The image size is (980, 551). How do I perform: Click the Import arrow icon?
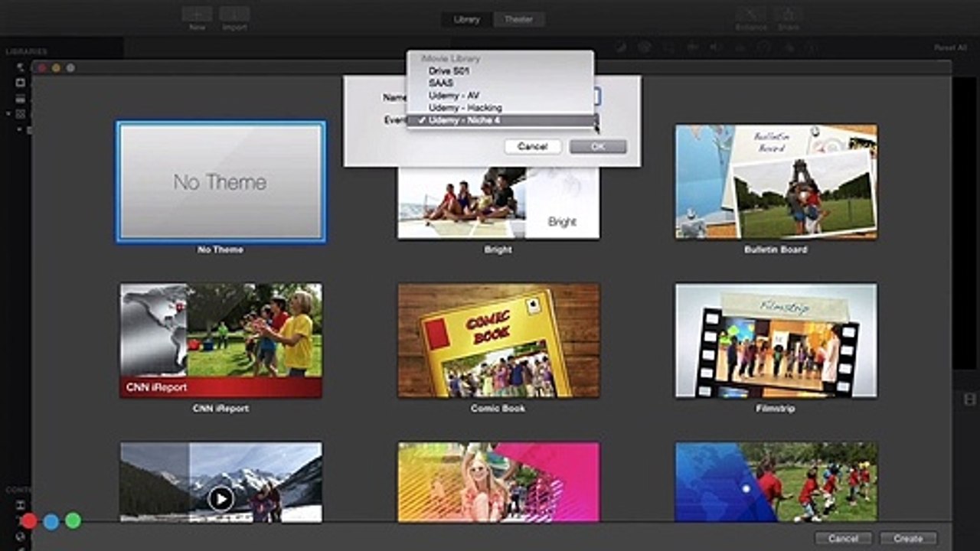tap(234, 14)
